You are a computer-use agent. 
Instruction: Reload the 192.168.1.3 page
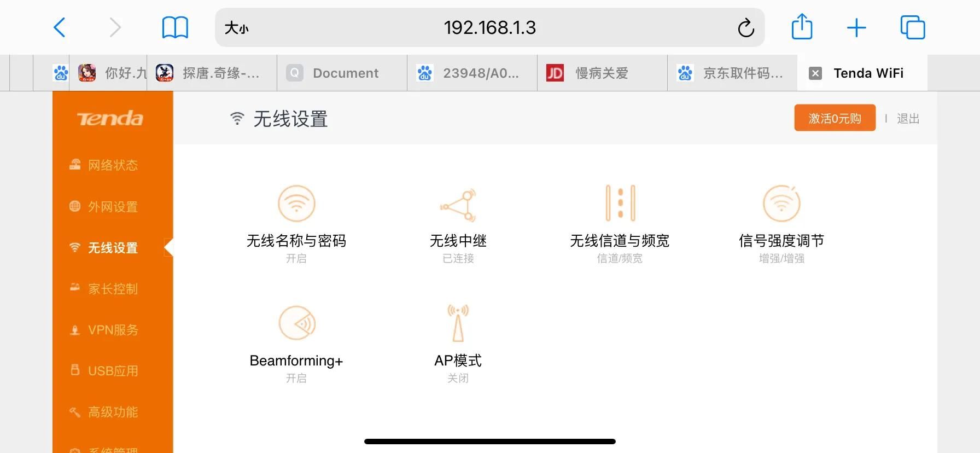pos(746,27)
